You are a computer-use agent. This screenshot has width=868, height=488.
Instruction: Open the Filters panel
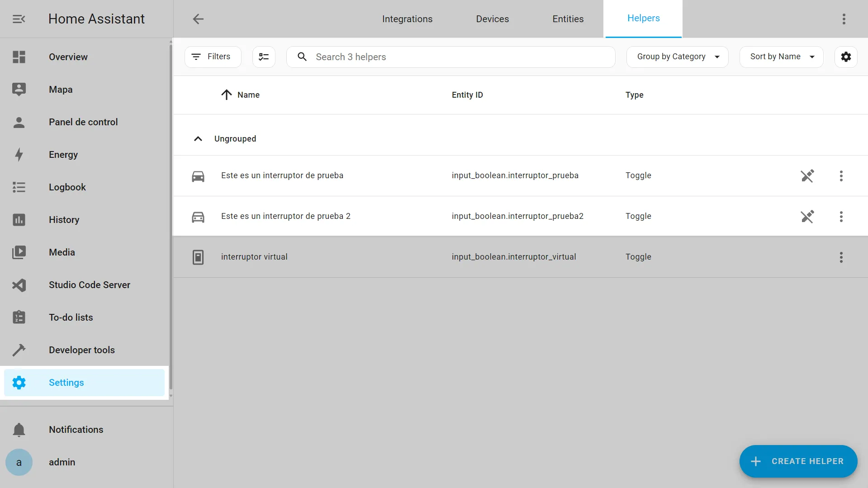pyautogui.click(x=213, y=57)
